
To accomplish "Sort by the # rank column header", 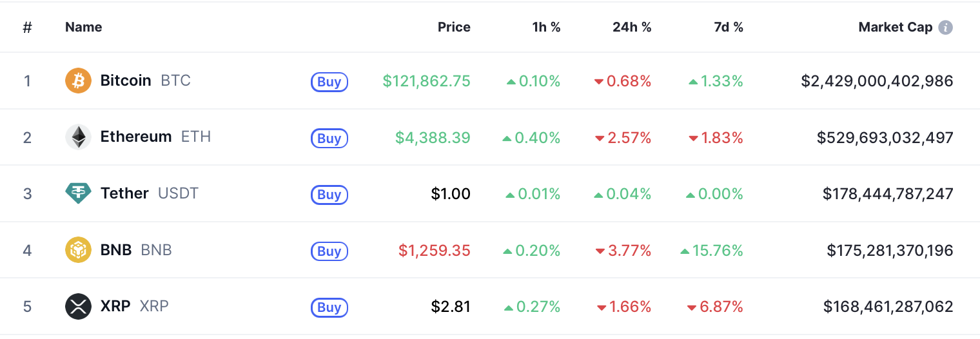I will [x=27, y=28].
